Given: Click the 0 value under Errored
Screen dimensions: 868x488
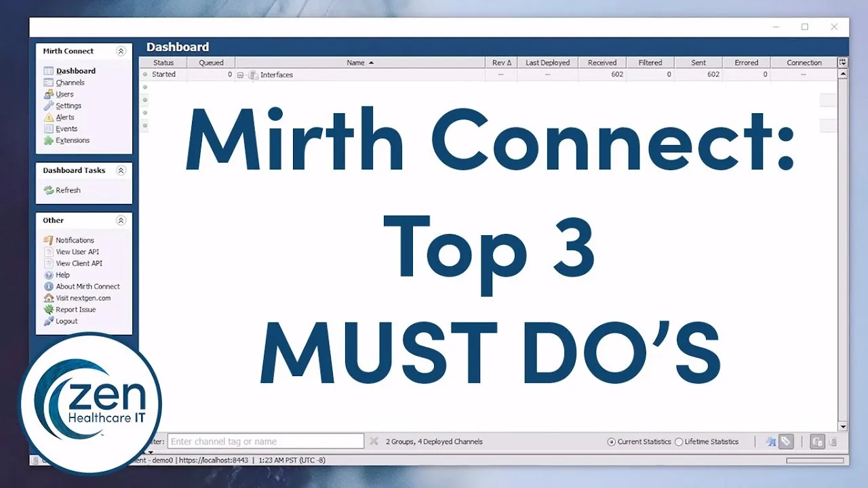Looking at the screenshot, I should click(766, 75).
